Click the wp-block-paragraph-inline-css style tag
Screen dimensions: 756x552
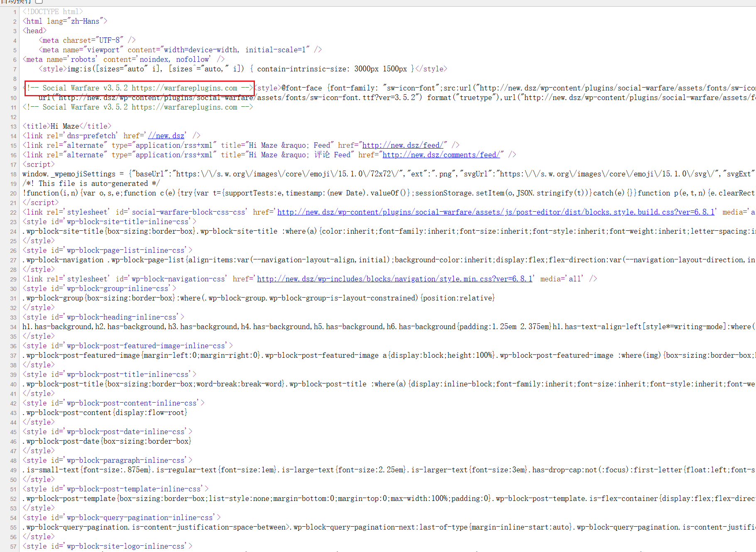click(108, 460)
